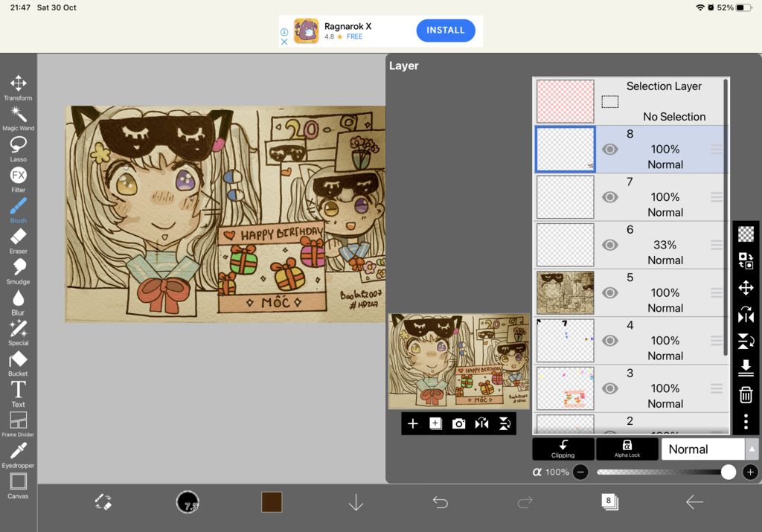Undo the last action
This screenshot has height=532, width=762.
(x=441, y=502)
